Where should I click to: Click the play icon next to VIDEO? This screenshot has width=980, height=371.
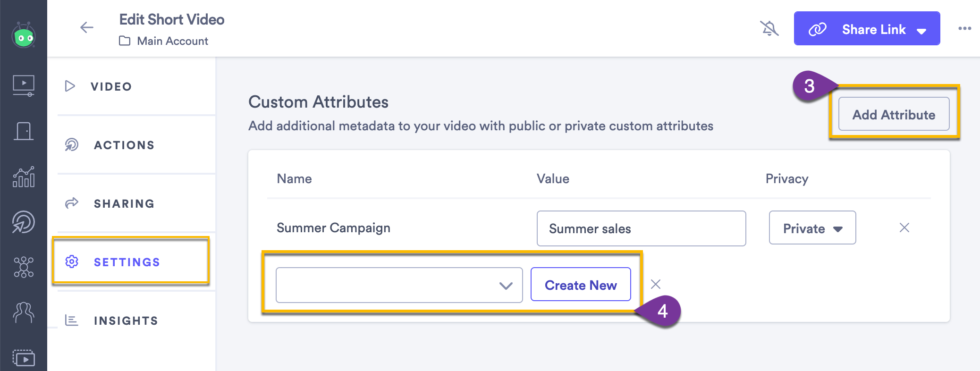pos(70,86)
